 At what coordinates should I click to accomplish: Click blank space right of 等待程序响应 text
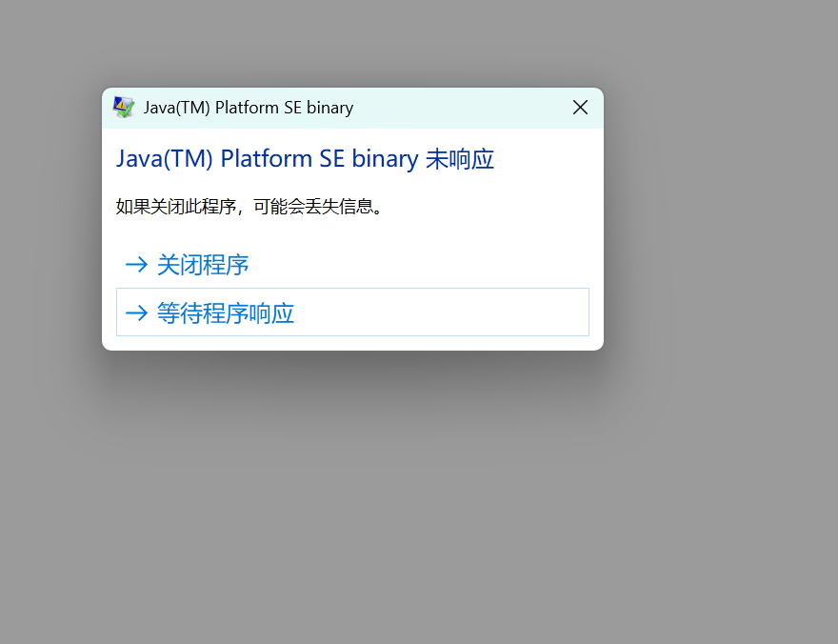point(438,312)
